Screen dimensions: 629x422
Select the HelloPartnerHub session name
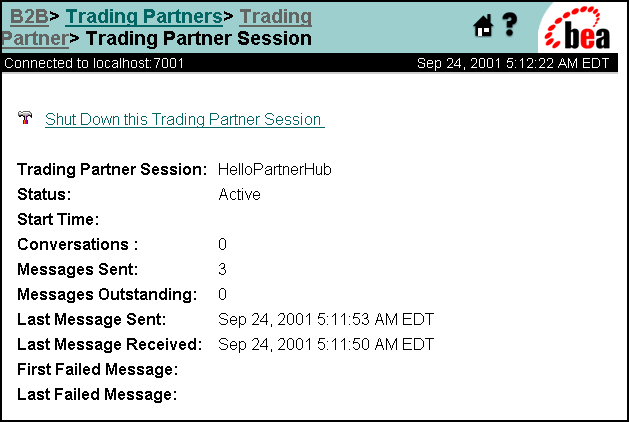tap(275, 170)
